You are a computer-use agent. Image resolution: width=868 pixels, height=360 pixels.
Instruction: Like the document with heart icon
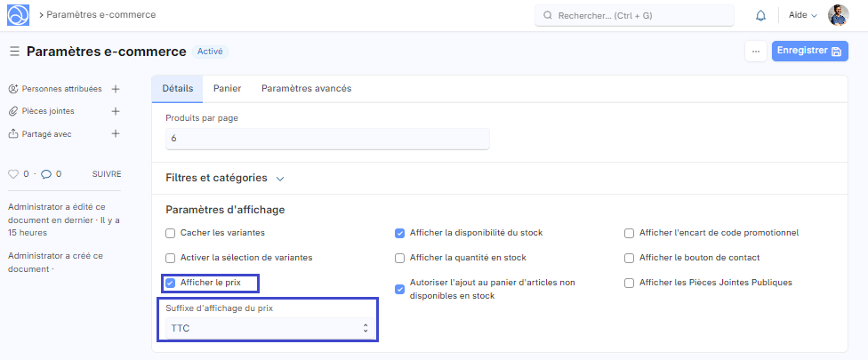click(x=12, y=174)
